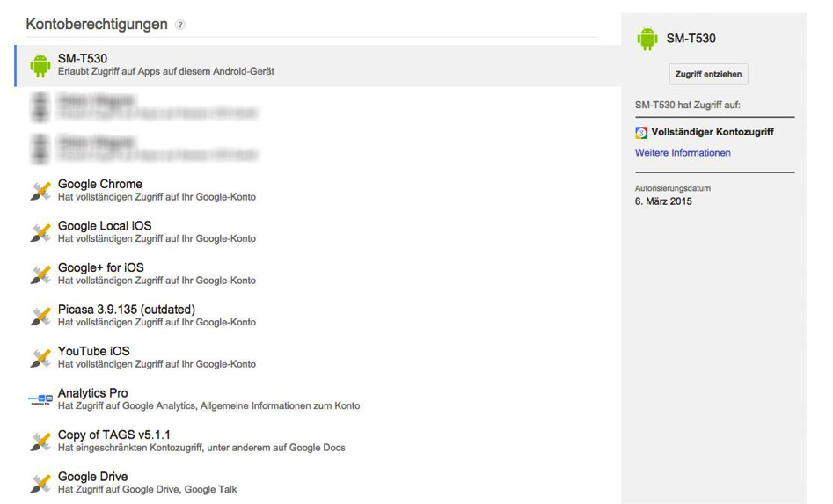833x504 pixels.
Task: Select the Google Chrome entry
Action: tap(318, 191)
